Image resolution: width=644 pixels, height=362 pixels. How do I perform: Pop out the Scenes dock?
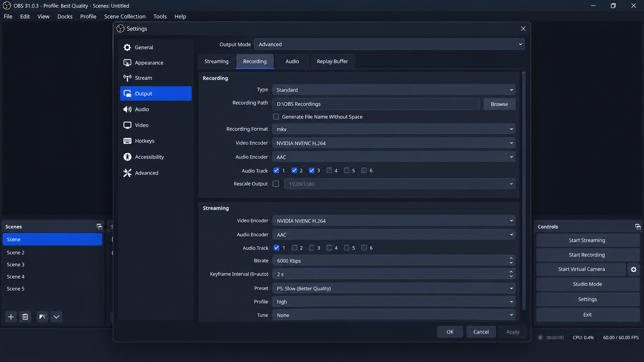tap(99, 227)
